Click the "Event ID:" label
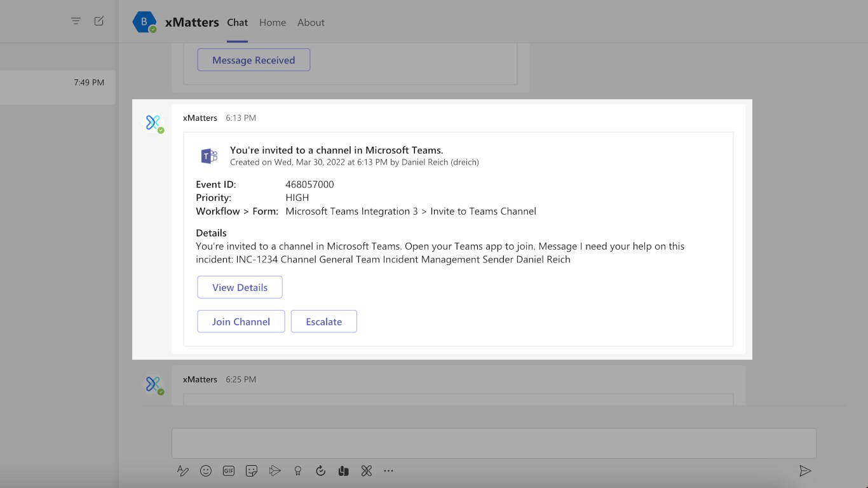868x488 pixels. coord(216,184)
